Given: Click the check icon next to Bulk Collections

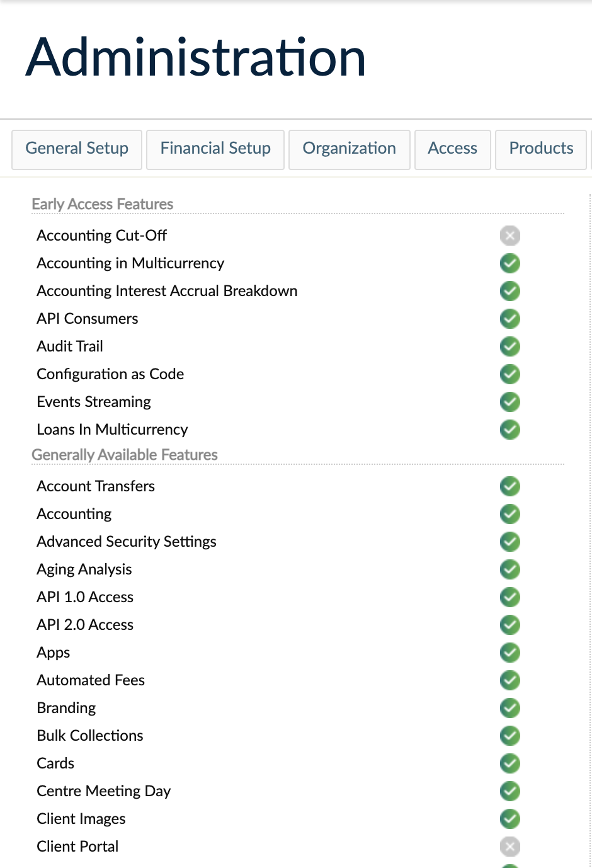Looking at the screenshot, I should coord(509,736).
